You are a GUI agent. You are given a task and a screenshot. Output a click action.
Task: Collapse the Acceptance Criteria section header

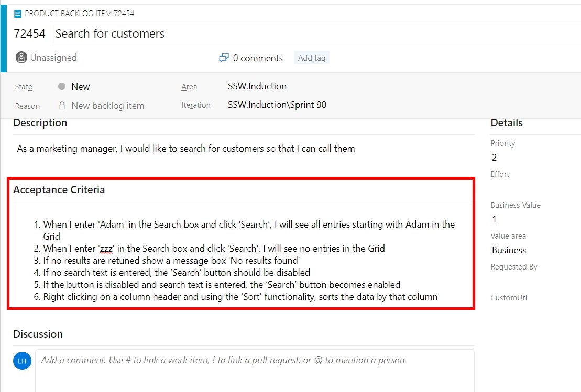pos(59,190)
